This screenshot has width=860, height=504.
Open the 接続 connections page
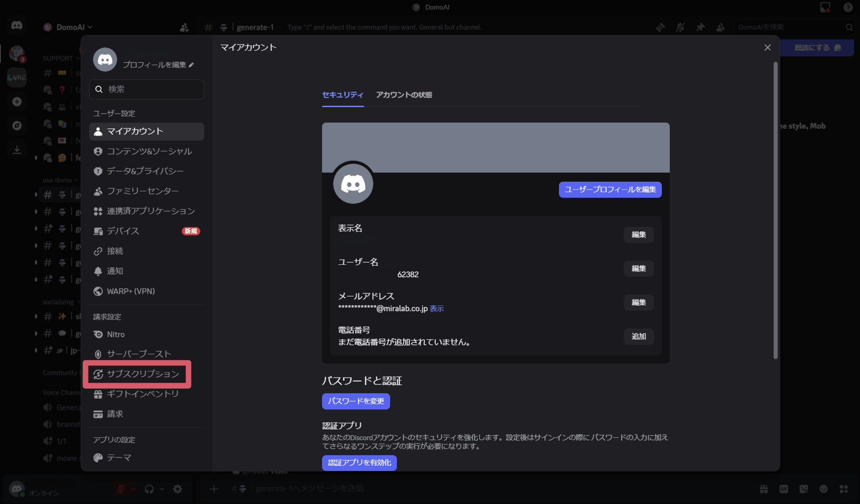click(115, 251)
